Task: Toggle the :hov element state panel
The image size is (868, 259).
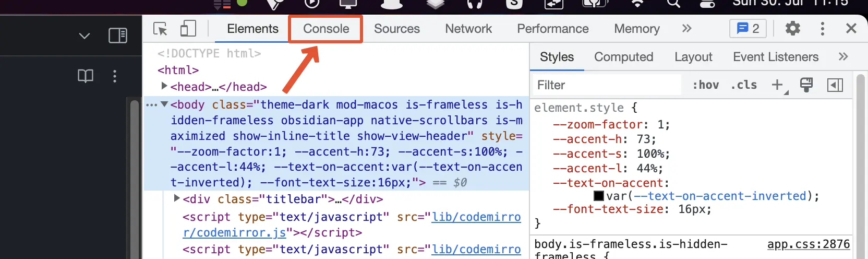Action: pyautogui.click(x=705, y=85)
